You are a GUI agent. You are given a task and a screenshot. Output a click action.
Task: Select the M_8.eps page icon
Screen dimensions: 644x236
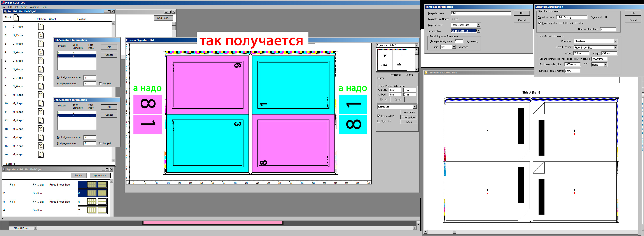41,154
